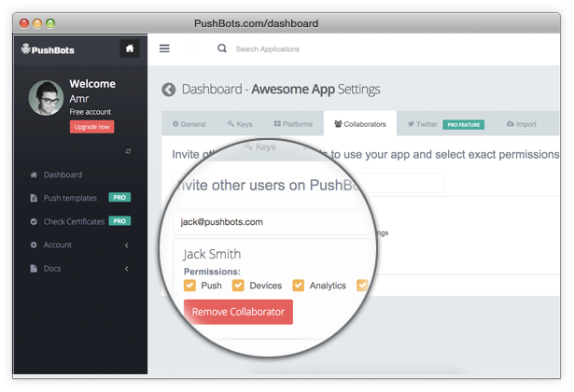This screenshot has width=574, height=392.
Task: Click the yellow macOS minimize button
Action: (x=37, y=23)
